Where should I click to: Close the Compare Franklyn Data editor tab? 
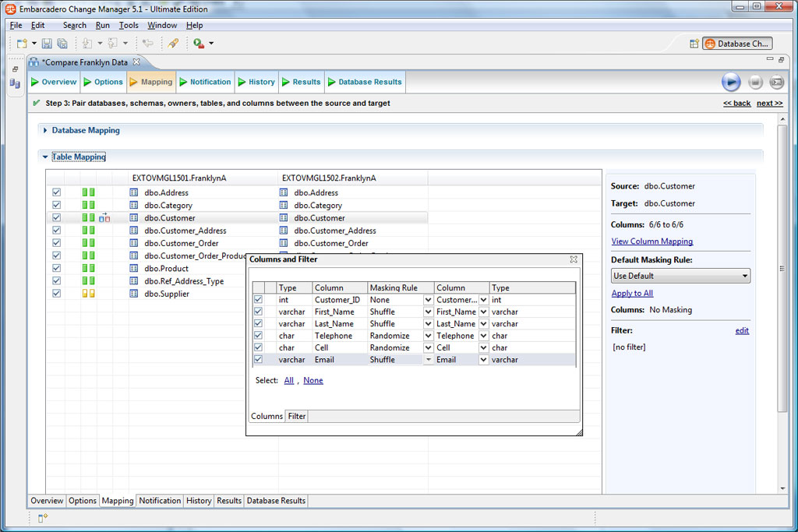pyautogui.click(x=136, y=62)
